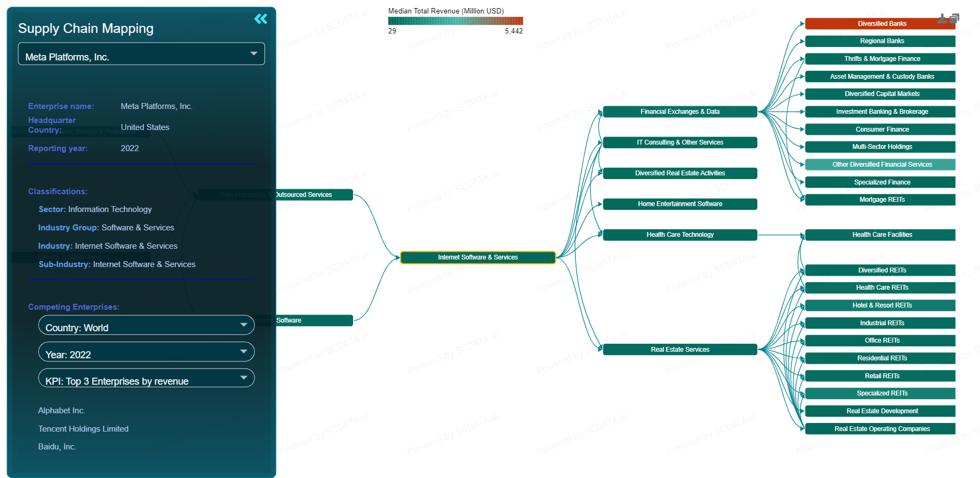Click the download chart icon
Image resolution: width=980 pixels, height=478 pixels.
[x=942, y=19]
